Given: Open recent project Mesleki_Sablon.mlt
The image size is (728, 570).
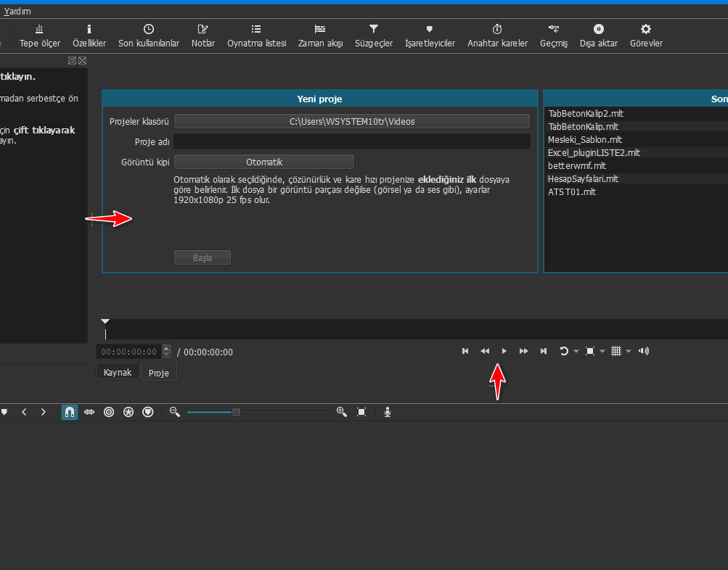Looking at the screenshot, I should [584, 139].
